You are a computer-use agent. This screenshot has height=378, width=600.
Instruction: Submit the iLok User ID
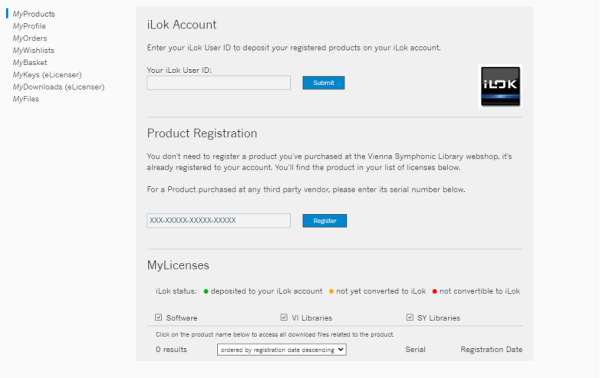point(323,83)
